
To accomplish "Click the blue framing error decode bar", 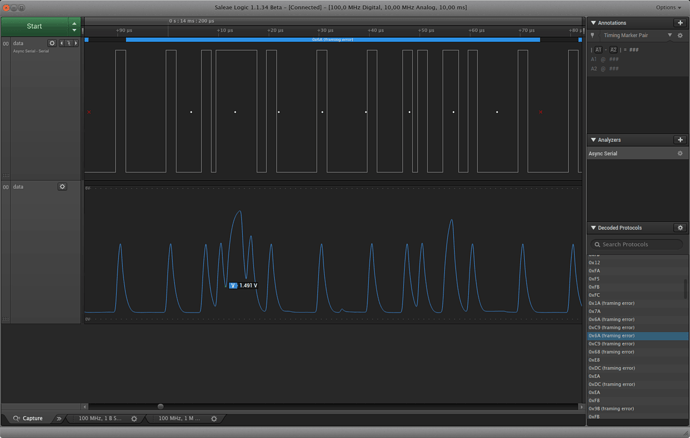I will point(333,40).
